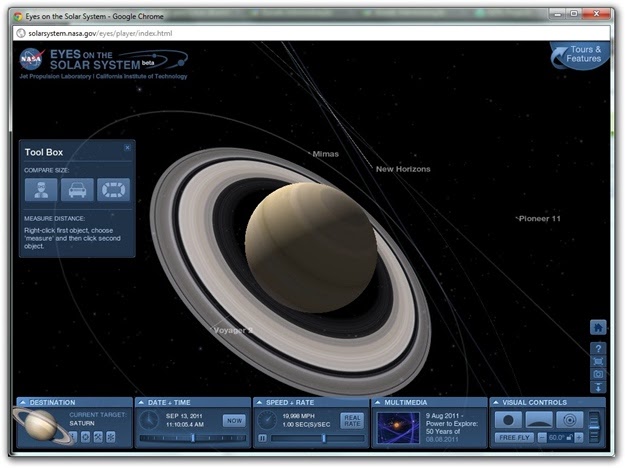
Task: Increase the field of view with plus
Action: (579, 438)
